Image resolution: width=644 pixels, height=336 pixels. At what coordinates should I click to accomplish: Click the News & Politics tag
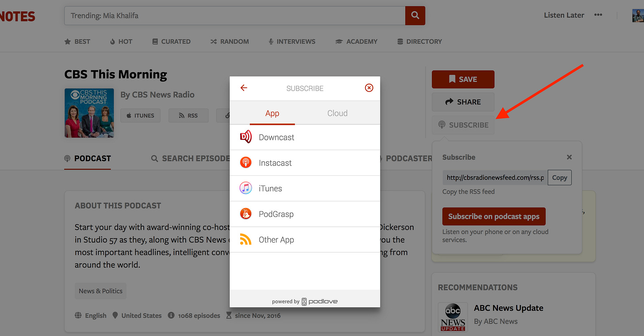click(x=100, y=291)
